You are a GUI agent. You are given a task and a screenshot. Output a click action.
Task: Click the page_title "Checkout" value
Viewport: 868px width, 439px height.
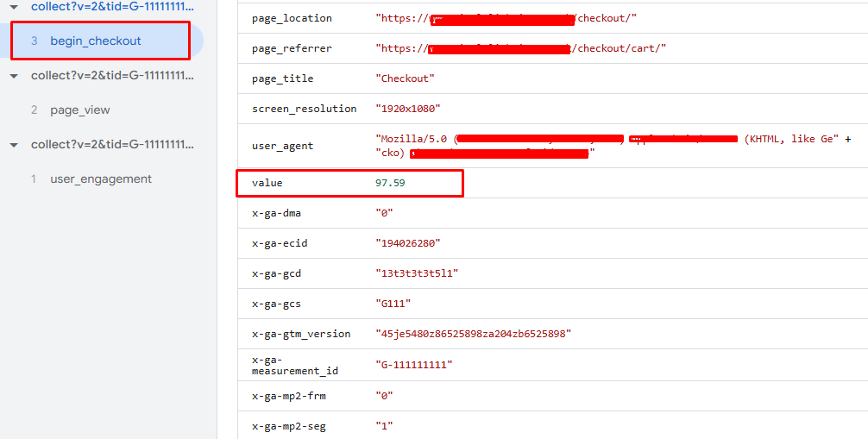point(405,78)
